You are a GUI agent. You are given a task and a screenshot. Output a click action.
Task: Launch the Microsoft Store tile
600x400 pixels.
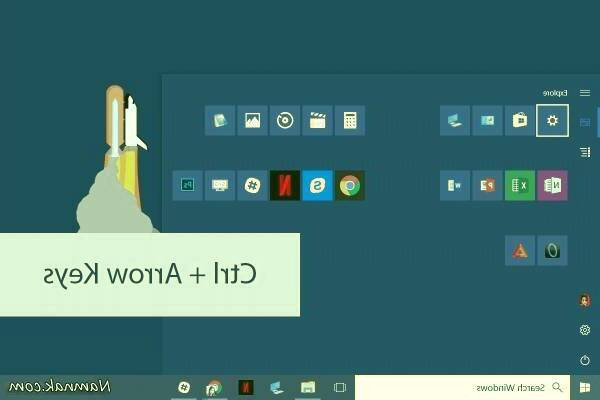[520, 121]
